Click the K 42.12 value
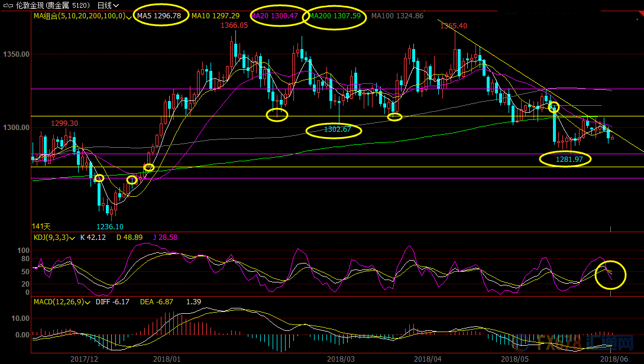Viewport: 644px width, 364px height. click(x=93, y=238)
